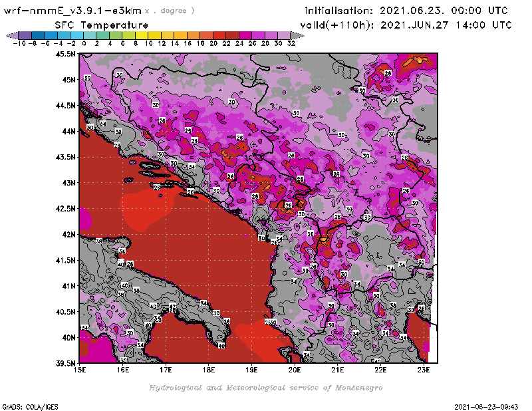Click the 18E longitude label
532x411 pixels.
tap(209, 370)
